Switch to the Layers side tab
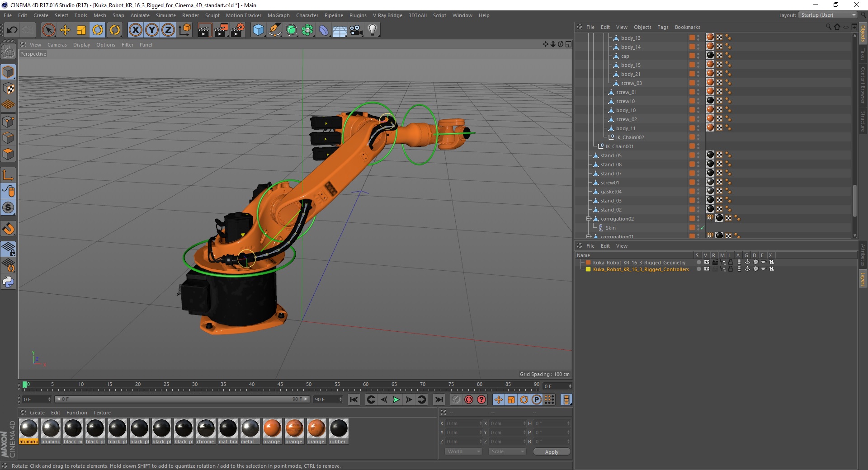The height and width of the screenshot is (470, 868). 863,279
